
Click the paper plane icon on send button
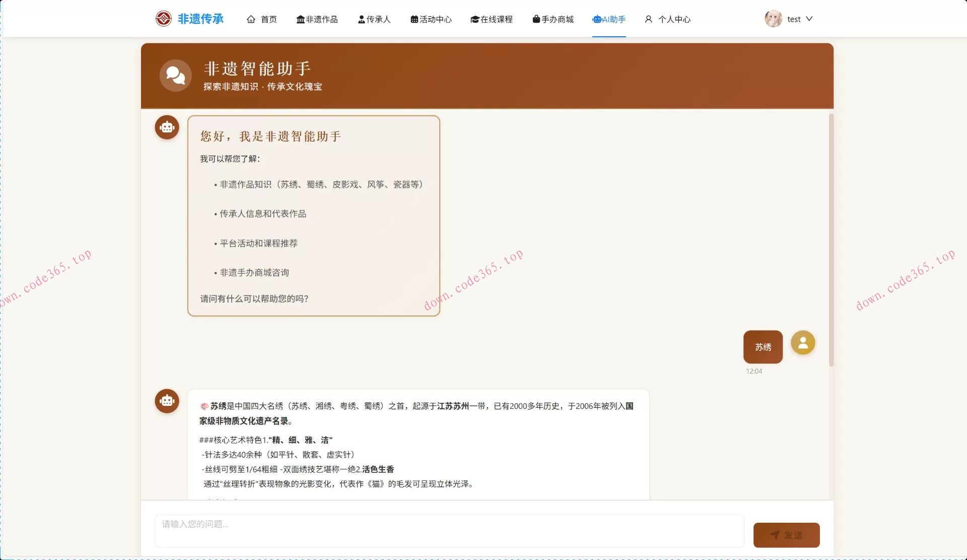[x=775, y=535]
